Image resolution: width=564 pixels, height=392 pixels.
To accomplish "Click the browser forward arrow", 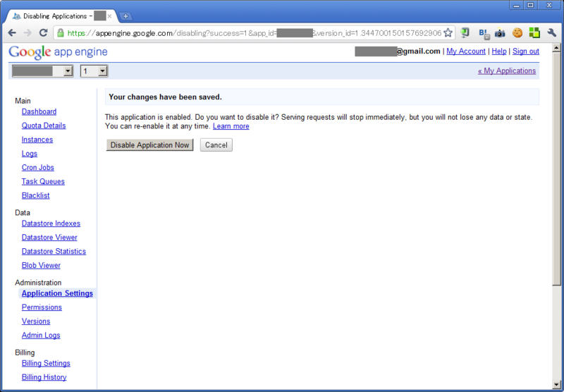I will point(27,32).
